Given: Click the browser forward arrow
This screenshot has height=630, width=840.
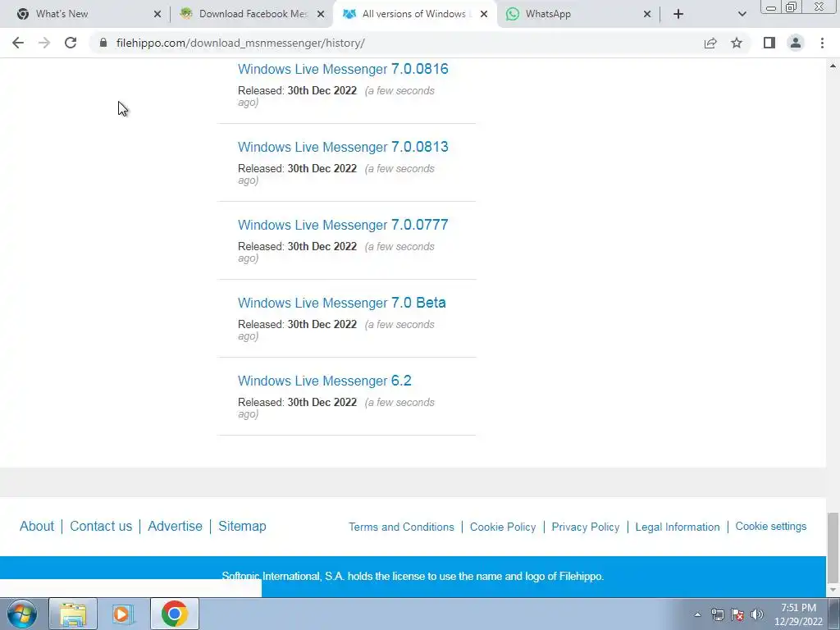Looking at the screenshot, I should click(44, 43).
